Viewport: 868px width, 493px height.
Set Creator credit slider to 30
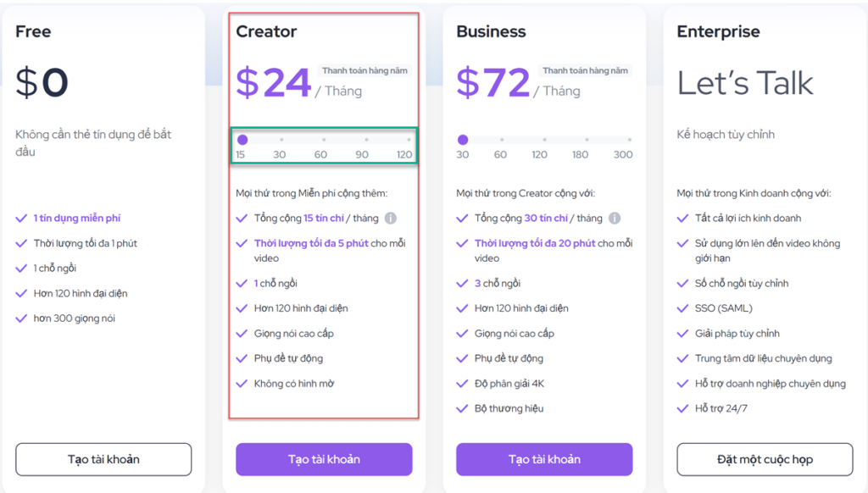click(x=281, y=140)
